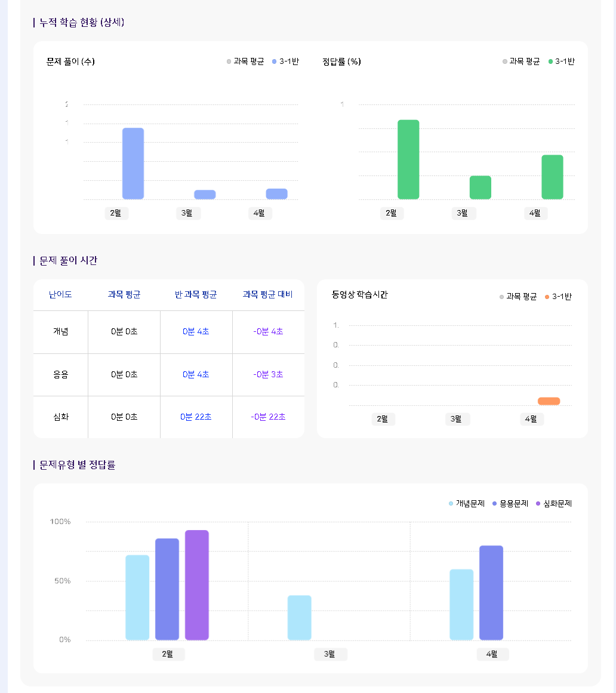Click the 4월 label under 문제 풀이 chart
This screenshot has width=616, height=693.
click(259, 213)
